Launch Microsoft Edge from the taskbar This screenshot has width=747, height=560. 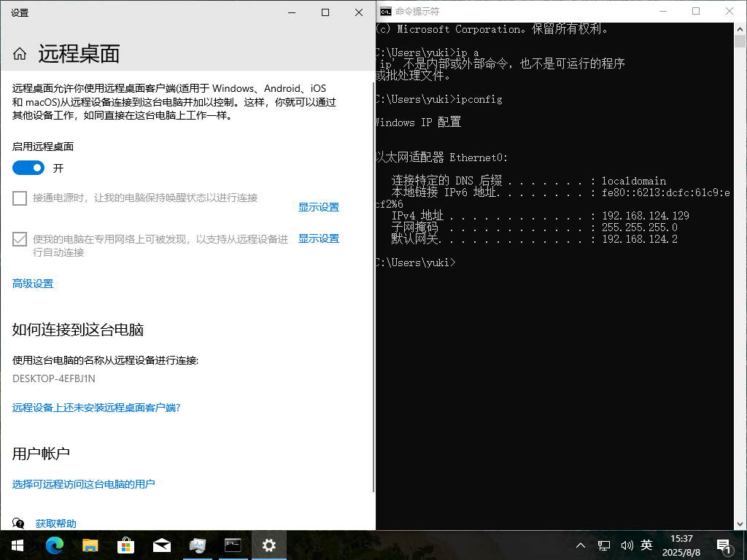point(54,545)
